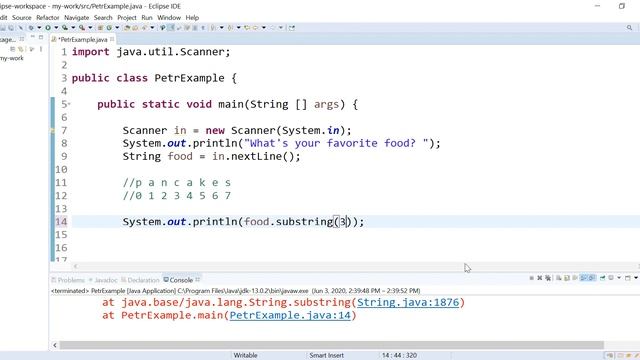Open Coverage launch dropdown arrow

coord(73,28)
